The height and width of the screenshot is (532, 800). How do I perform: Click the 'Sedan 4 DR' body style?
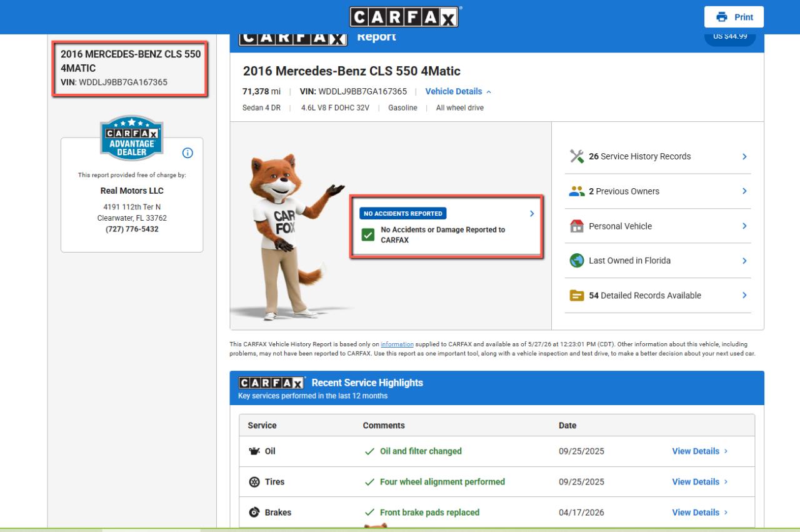[x=262, y=108]
